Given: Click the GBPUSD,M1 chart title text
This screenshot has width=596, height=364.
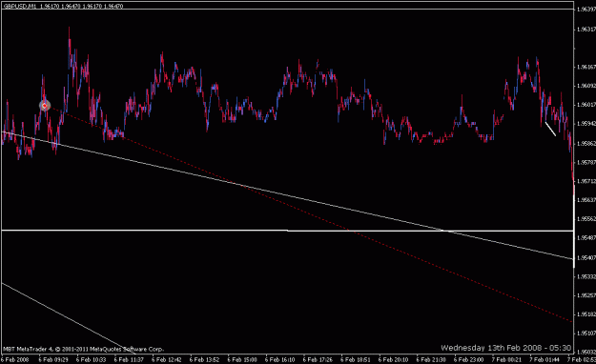Looking at the screenshot, I should pos(20,6).
